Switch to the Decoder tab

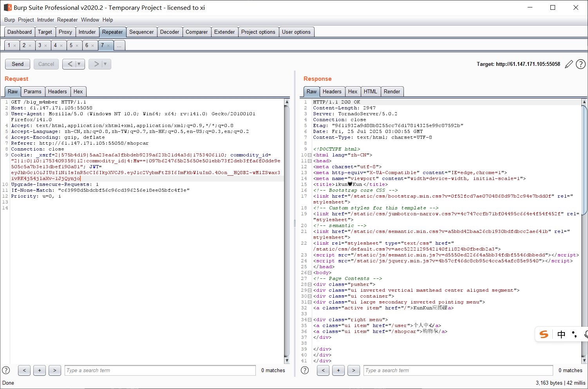click(x=170, y=32)
